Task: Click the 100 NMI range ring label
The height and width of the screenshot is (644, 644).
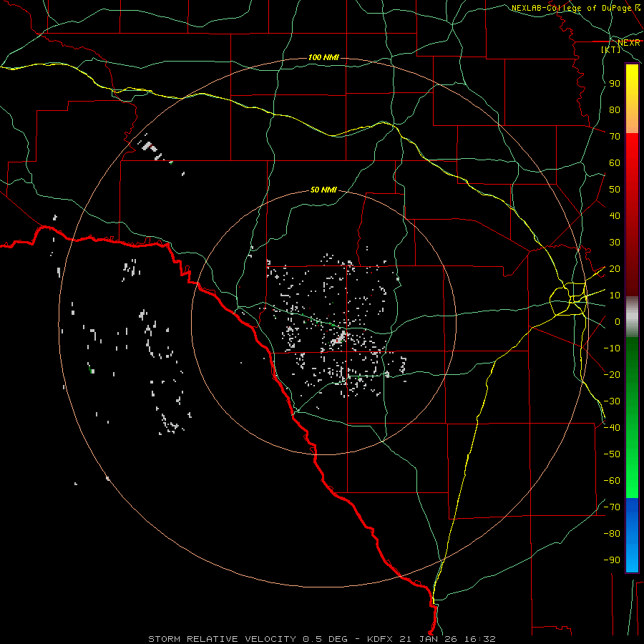Action: tap(323, 57)
